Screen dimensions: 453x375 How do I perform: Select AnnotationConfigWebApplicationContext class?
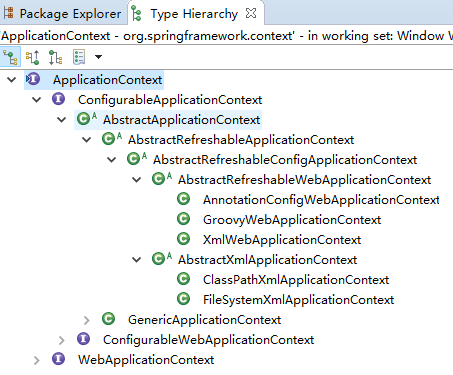(x=321, y=200)
